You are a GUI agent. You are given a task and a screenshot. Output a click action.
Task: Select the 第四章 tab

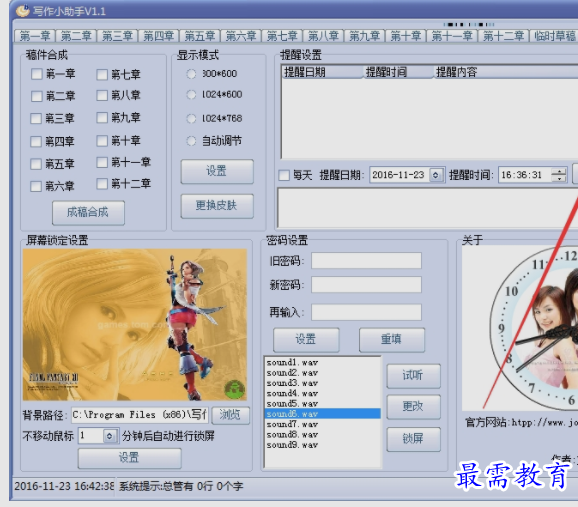(159, 36)
